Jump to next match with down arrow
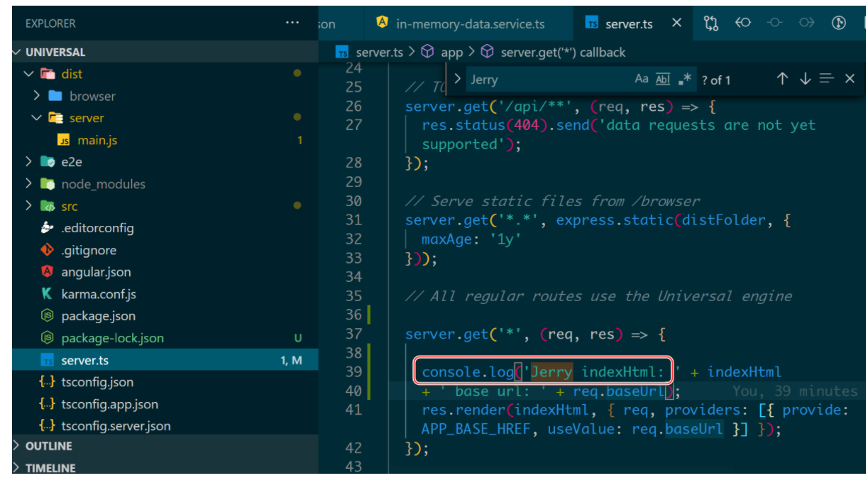The height and width of the screenshot is (478, 868). 805,79
